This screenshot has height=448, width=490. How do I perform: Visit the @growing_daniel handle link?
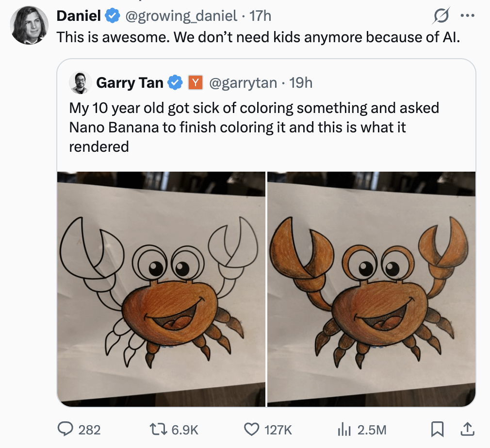[x=182, y=16]
